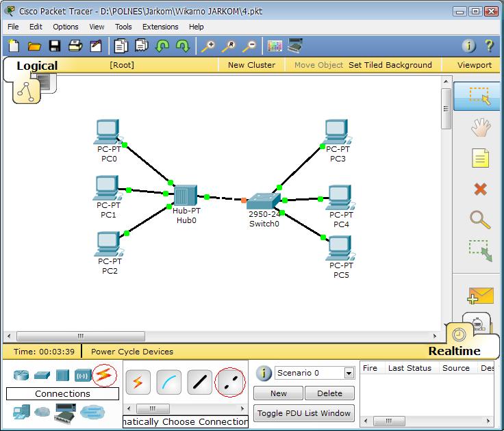Open the View menu
This screenshot has height=431, width=504.
pyautogui.click(x=97, y=27)
